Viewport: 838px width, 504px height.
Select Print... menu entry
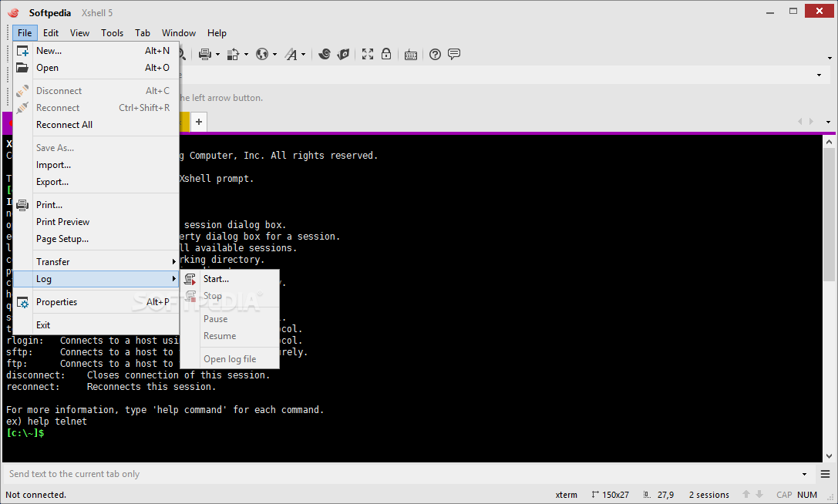[96, 205]
